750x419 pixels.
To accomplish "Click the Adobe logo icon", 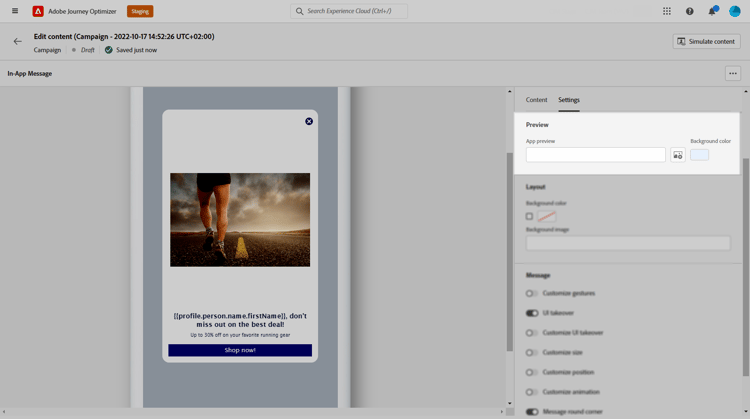I will pos(38,11).
